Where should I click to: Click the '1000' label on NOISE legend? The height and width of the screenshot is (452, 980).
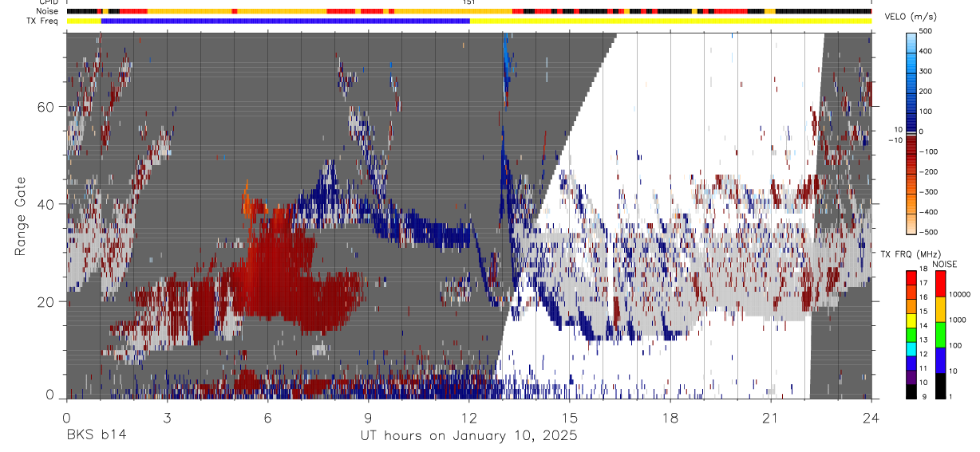point(958,320)
